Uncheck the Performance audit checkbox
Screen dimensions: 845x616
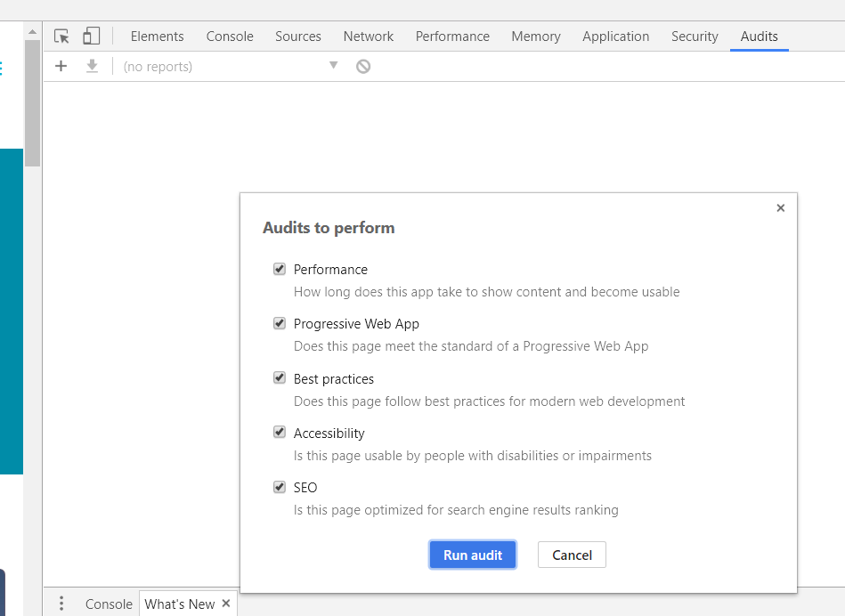click(x=280, y=269)
